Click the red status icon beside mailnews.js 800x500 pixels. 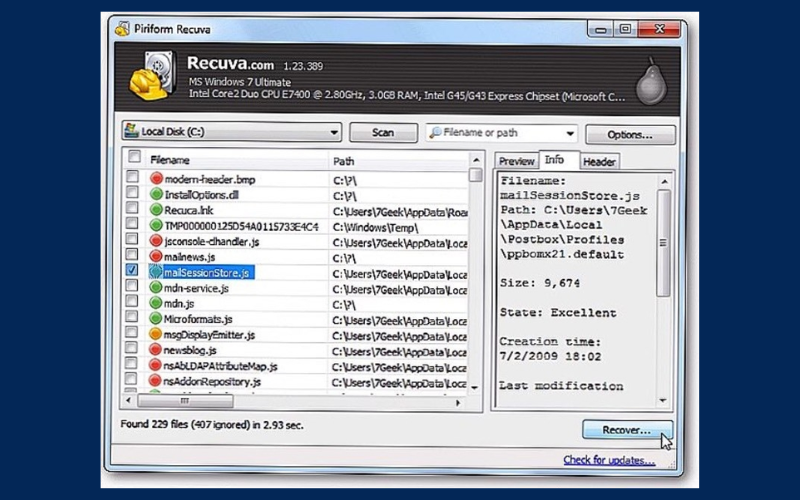[156, 257]
